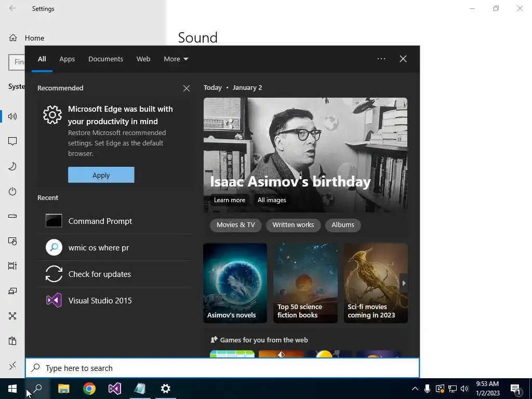The height and width of the screenshot is (399, 532).
Task: Click the taskbar clock showing 9:53 AM
Action: click(x=487, y=389)
